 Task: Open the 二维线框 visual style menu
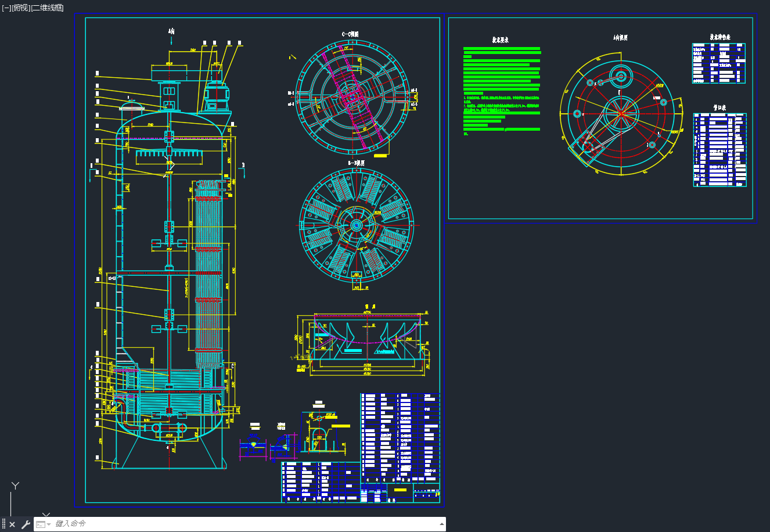coord(47,8)
